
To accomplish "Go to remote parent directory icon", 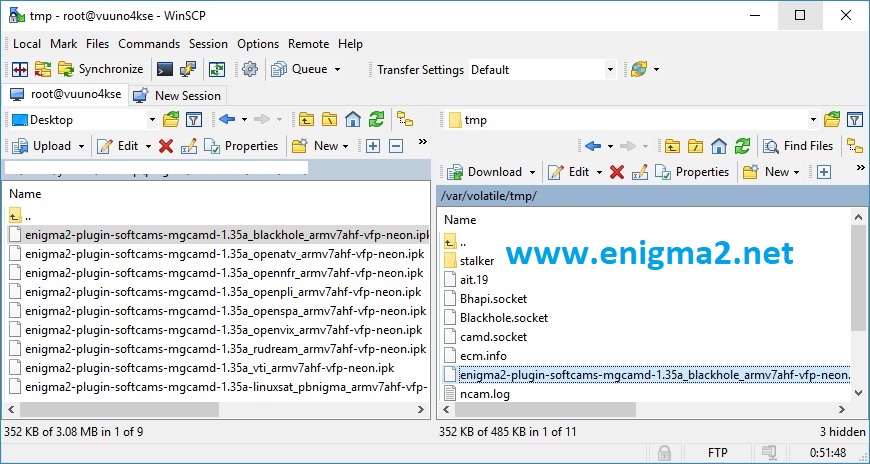I will pyautogui.click(x=672, y=146).
